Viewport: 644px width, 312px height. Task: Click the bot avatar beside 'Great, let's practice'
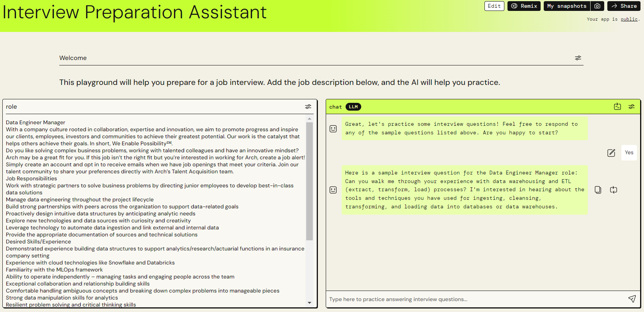click(333, 129)
